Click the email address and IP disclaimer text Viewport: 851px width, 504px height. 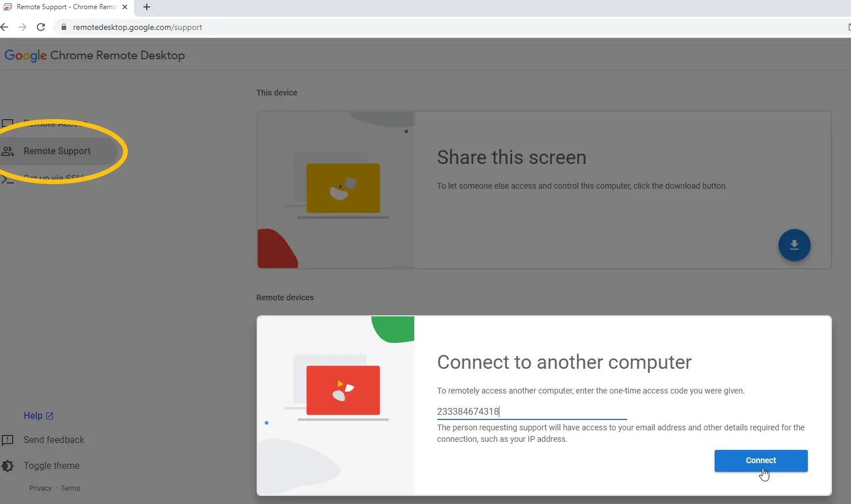click(621, 433)
